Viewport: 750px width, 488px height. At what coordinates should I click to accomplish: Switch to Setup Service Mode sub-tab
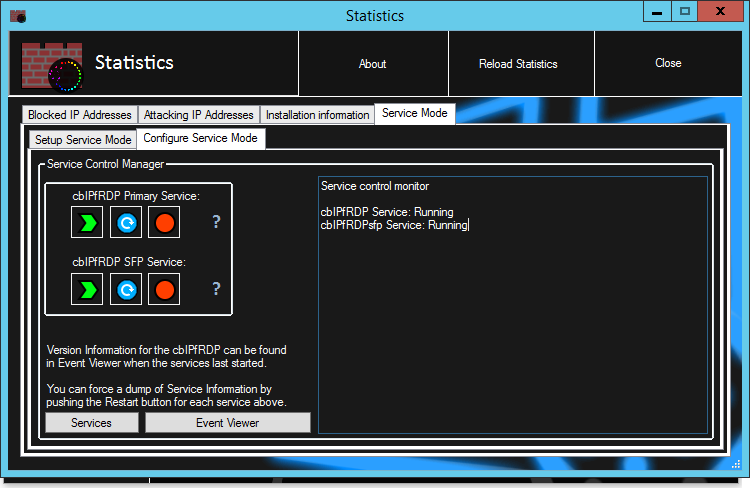(x=83, y=140)
